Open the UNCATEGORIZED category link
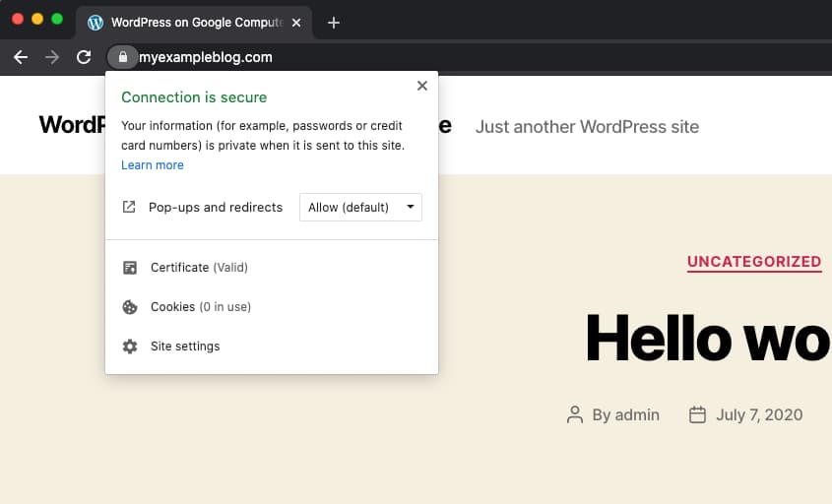This screenshot has width=832, height=504. pyautogui.click(x=754, y=262)
